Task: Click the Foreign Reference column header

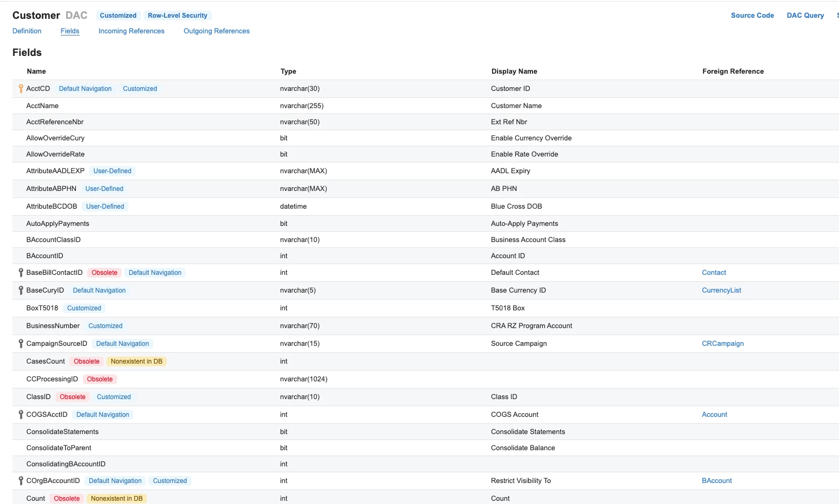Action: tap(733, 72)
